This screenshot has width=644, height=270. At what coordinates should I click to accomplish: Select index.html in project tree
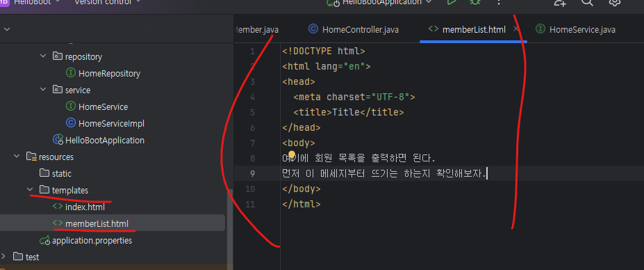coord(85,207)
